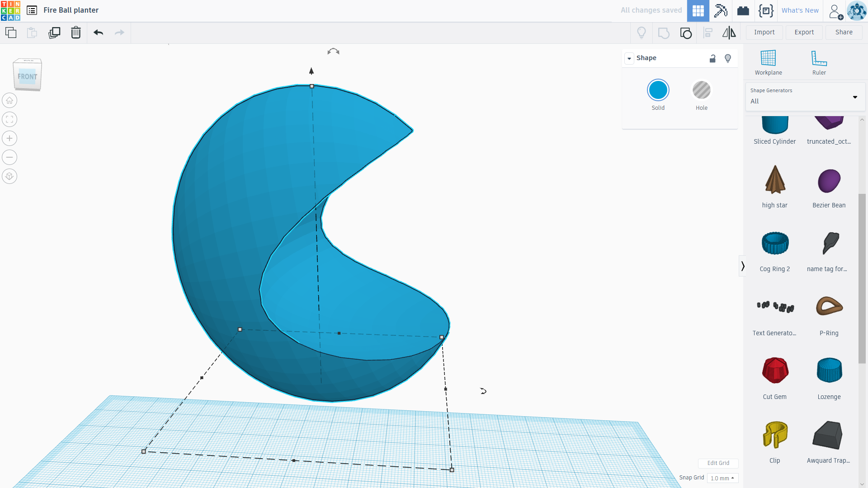Open the Codeblocks editor
The width and height of the screenshot is (868, 488).
(x=766, y=10)
